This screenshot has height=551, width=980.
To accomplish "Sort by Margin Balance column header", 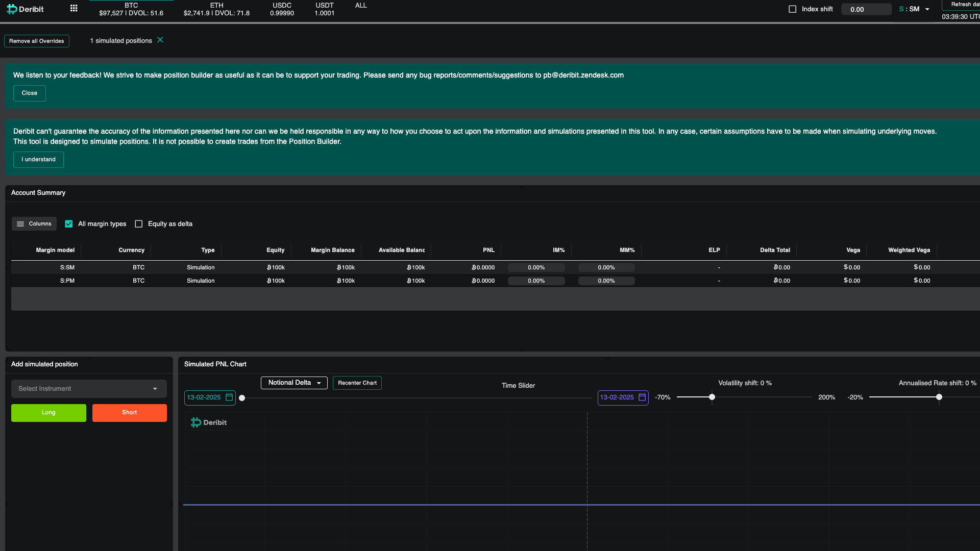I will 332,250.
